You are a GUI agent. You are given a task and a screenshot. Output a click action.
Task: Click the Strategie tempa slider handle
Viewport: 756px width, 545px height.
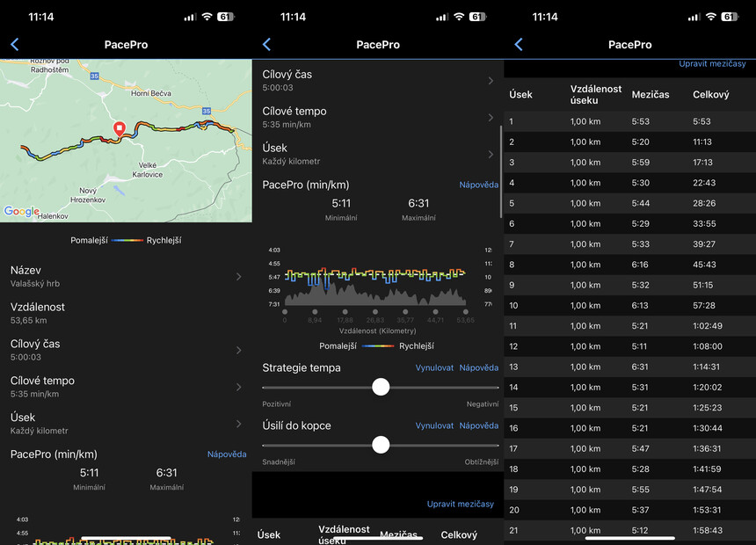click(381, 387)
